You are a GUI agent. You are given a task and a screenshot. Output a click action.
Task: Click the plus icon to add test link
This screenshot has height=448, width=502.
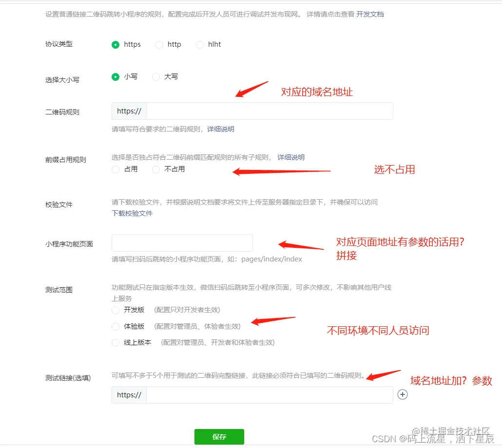pos(403,394)
